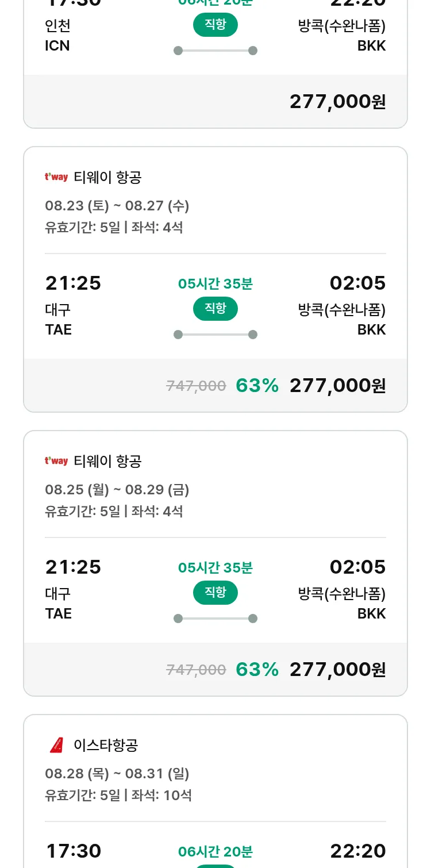Screen dimensions: 431x868
Task: Tap the 08.28 (목) ~ 08.31 (일) date range
Action: coord(117,773)
